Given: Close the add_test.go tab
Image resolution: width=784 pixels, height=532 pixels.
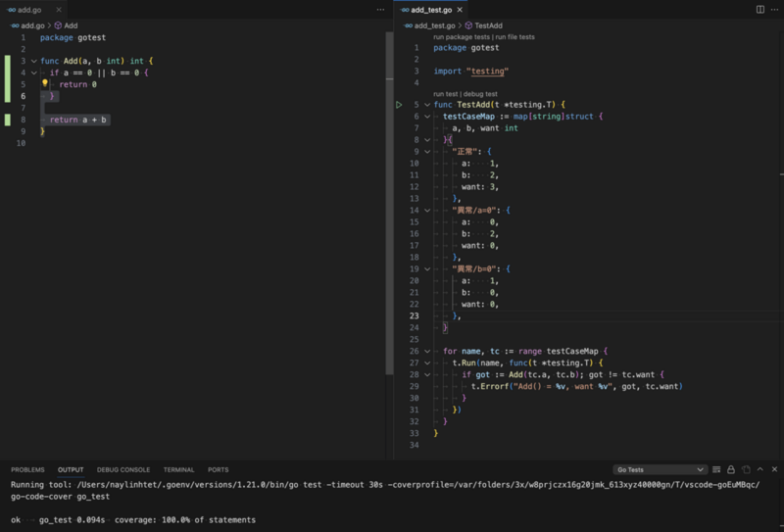Looking at the screenshot, I should pos(460,10).
